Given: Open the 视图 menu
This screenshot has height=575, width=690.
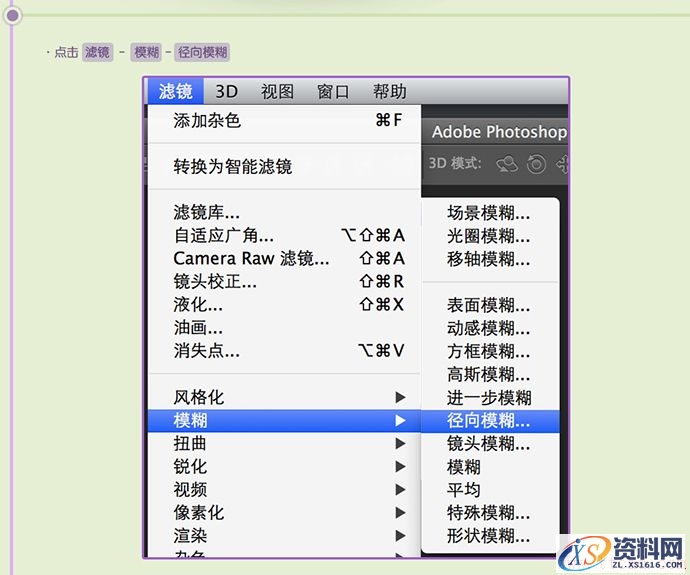Looking at the screenshot, I should coord(277,92).
